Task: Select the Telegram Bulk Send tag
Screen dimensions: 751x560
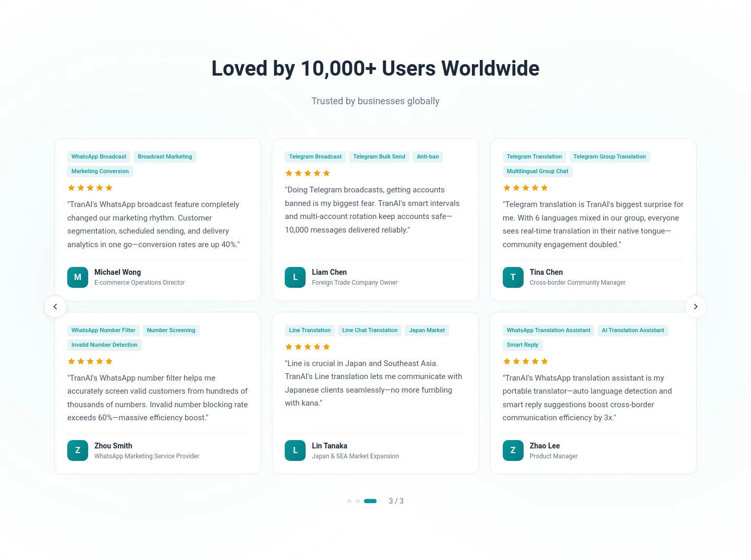Action: click(379, 156)
